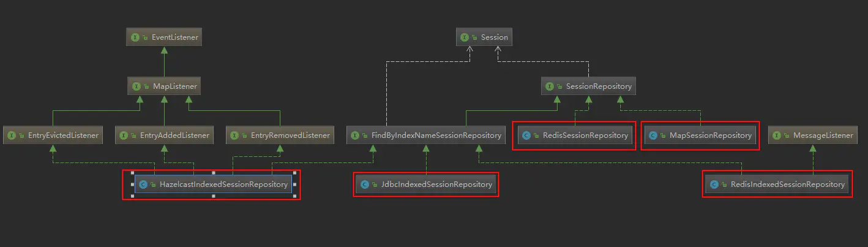
Task: Select the MapSessionRepository class node
Action: (x=700, y=135)
